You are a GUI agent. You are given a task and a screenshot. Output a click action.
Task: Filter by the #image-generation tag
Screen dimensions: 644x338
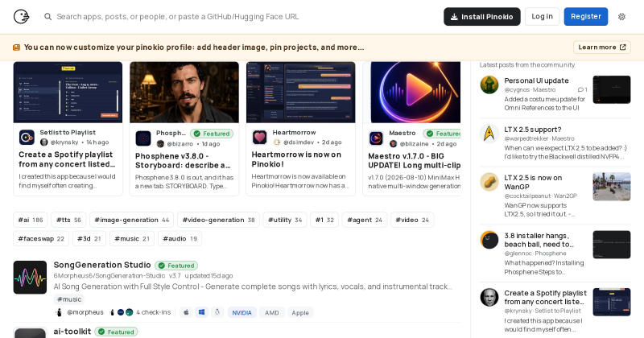click(132, 221)
